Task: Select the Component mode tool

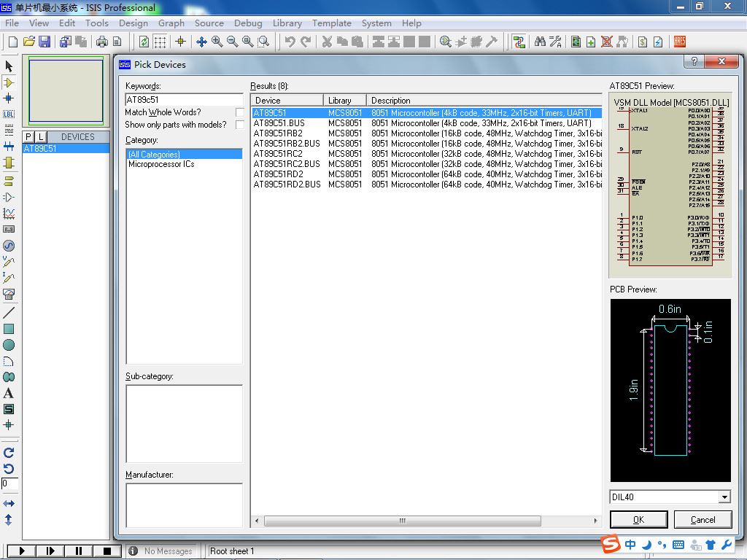Action: click(x=9, y=82)
